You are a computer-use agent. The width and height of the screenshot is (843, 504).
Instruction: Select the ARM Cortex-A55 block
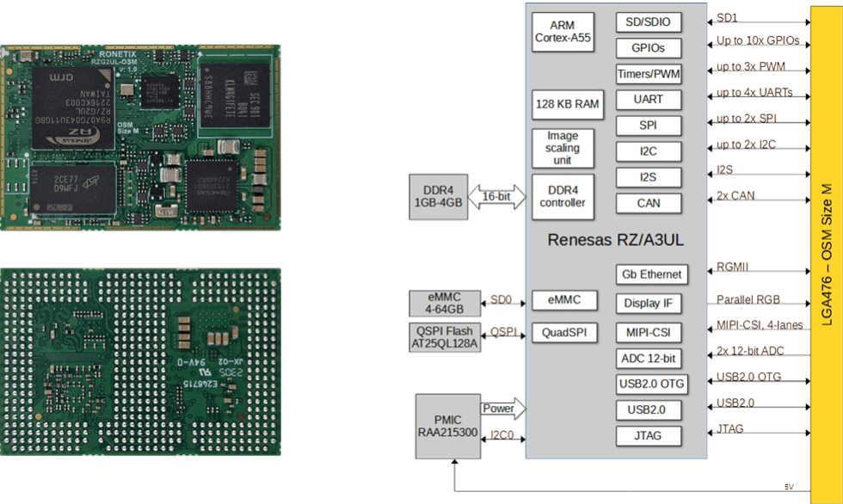(563, 32)
